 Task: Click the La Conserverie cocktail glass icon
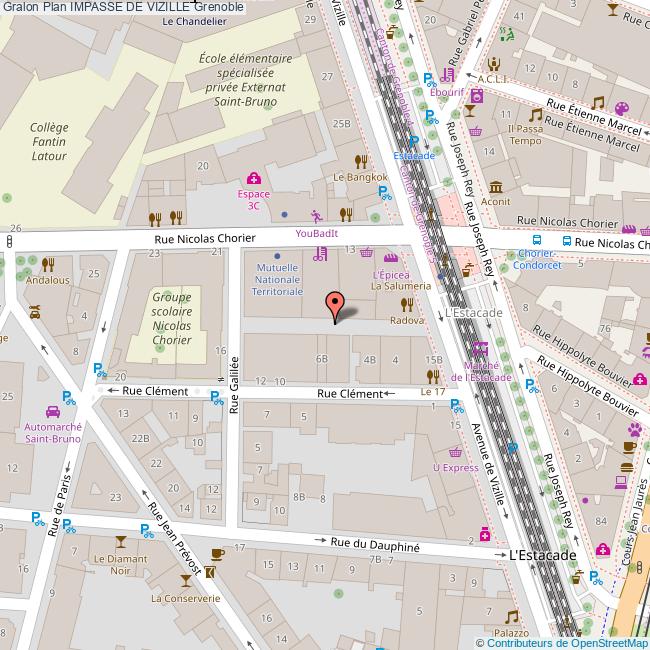coord(185,581)
